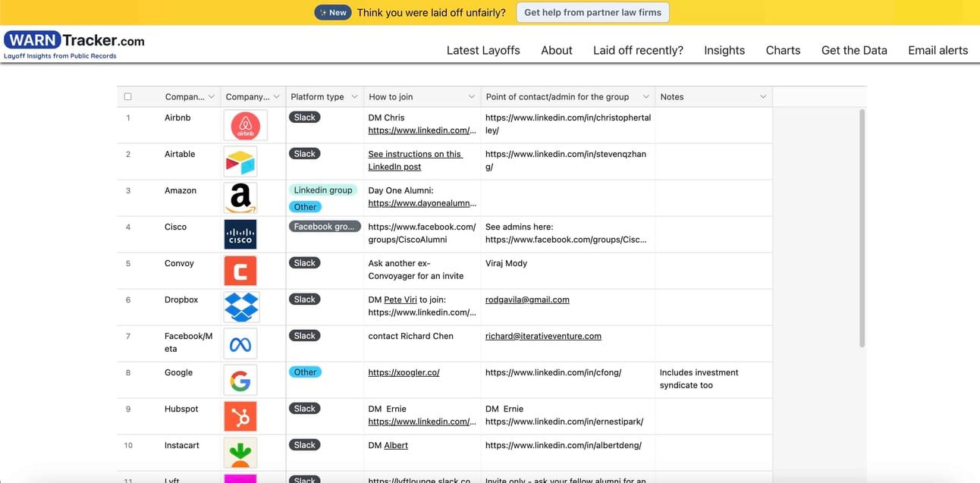Screen dimensions: 980x483
Task: Click the Slack tag in Airbnb row
Action: (305, 118)
